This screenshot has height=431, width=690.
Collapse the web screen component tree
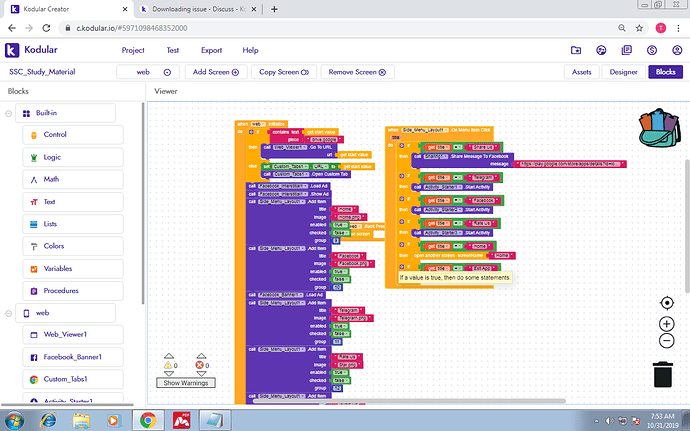click(8, 313)
